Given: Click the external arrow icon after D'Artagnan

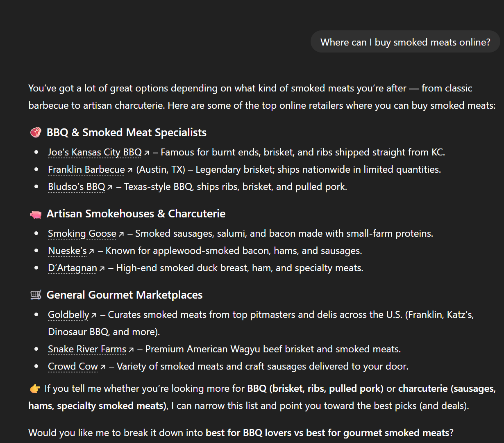Looking at the screenshot, I should point(102,269).
